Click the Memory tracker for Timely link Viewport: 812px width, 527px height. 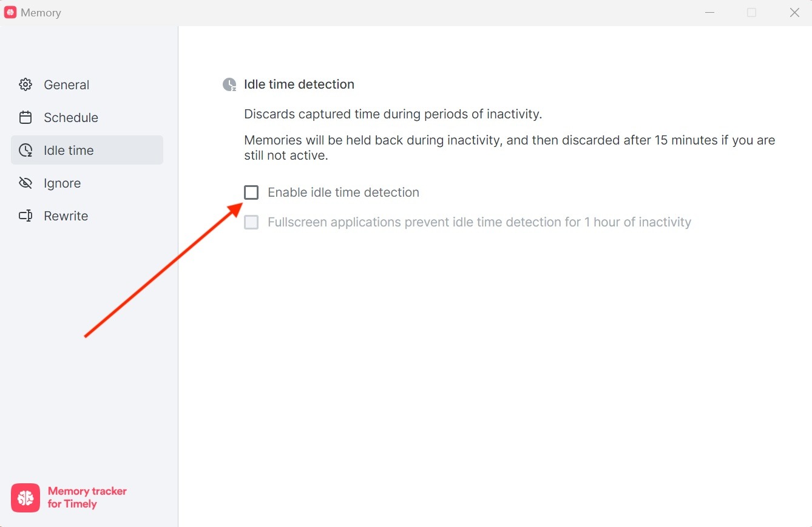point(86,497)
